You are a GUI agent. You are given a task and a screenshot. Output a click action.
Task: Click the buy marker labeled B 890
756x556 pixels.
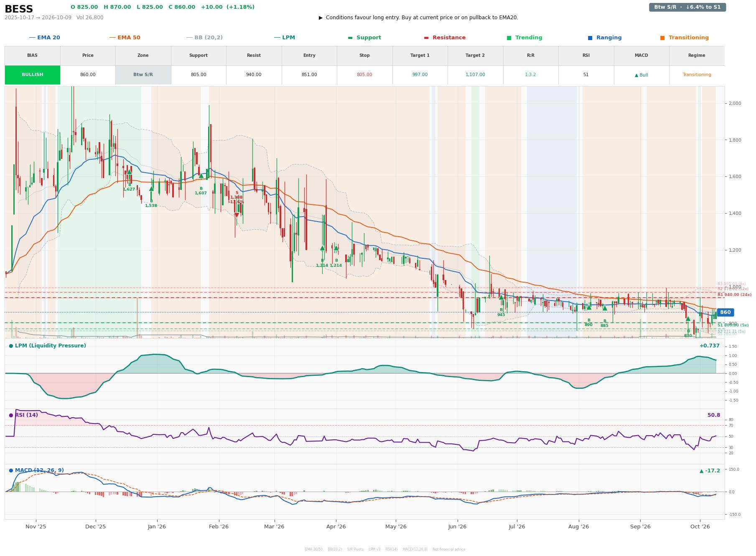(589, 307)
